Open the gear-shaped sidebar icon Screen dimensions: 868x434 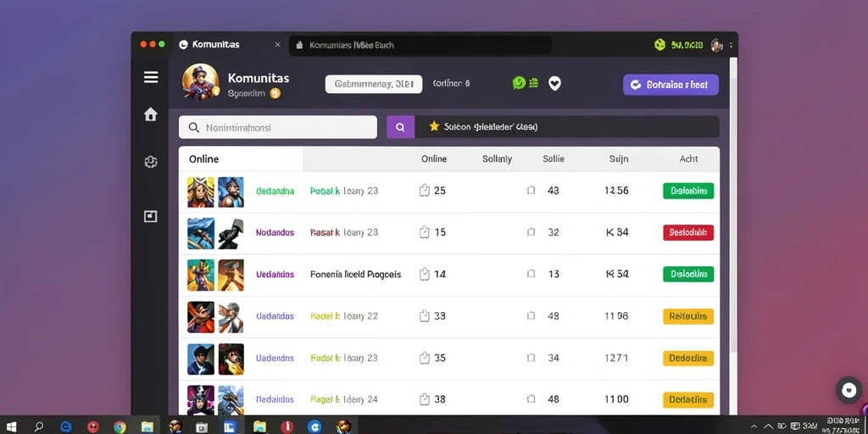point(151,162)
